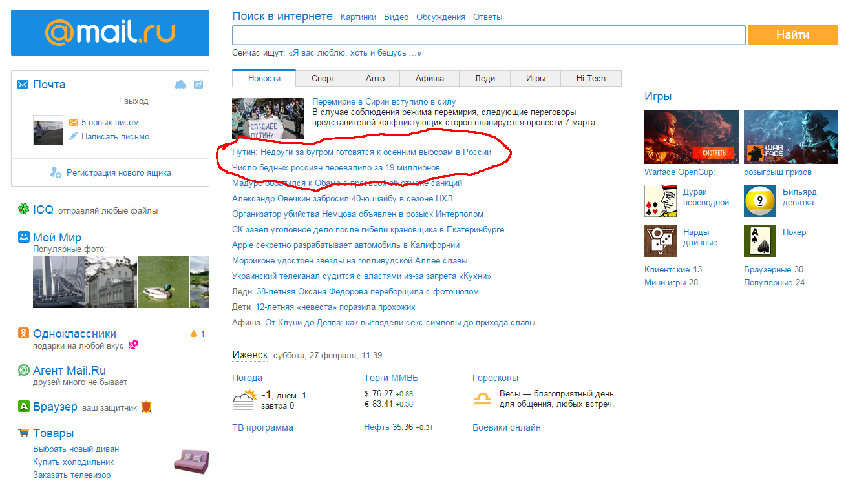Click Купить холодильник link

(x=74, y=462)
